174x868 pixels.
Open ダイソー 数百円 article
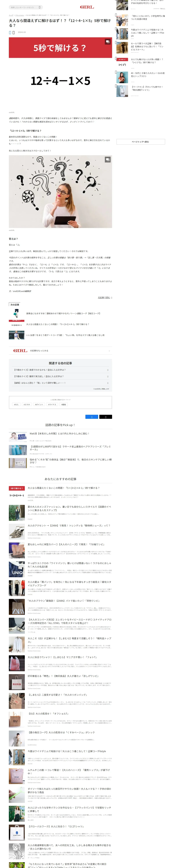[x=69, y=790]
